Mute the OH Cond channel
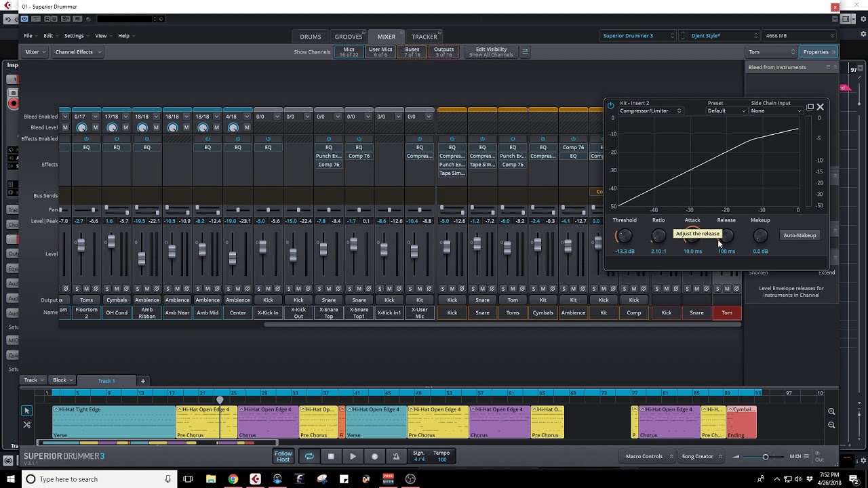 116,289
